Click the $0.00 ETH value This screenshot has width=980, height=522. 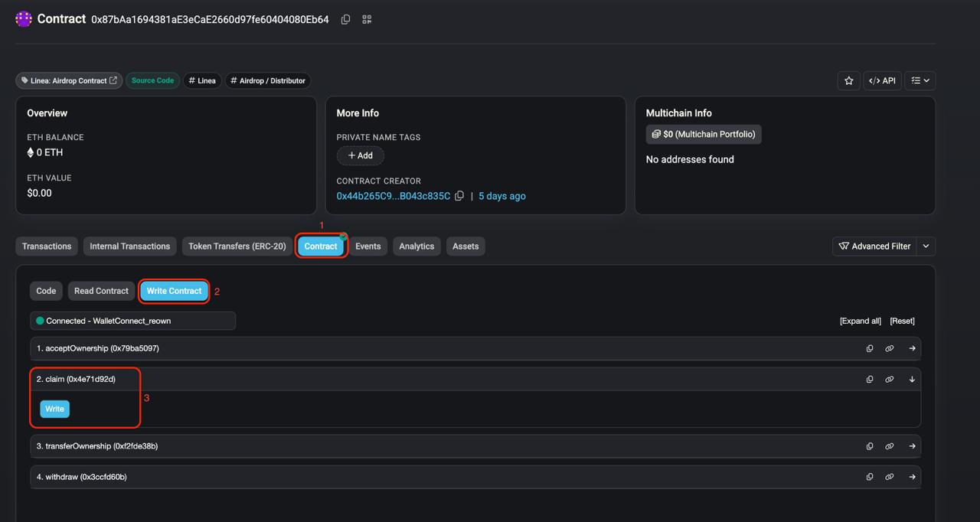[x=39, y=193]
